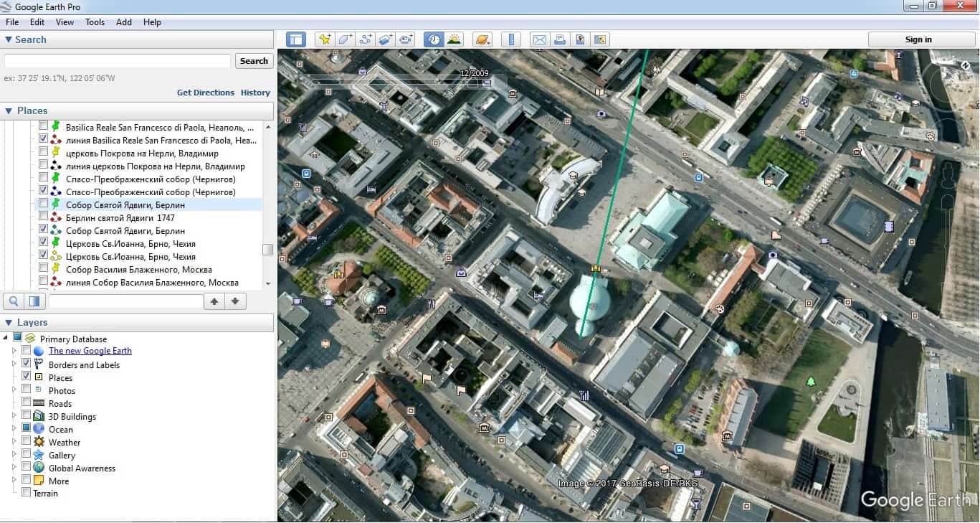Toggle historical imagery clock button
Viewport: 980px width, 523px height.
pos(433,39)
